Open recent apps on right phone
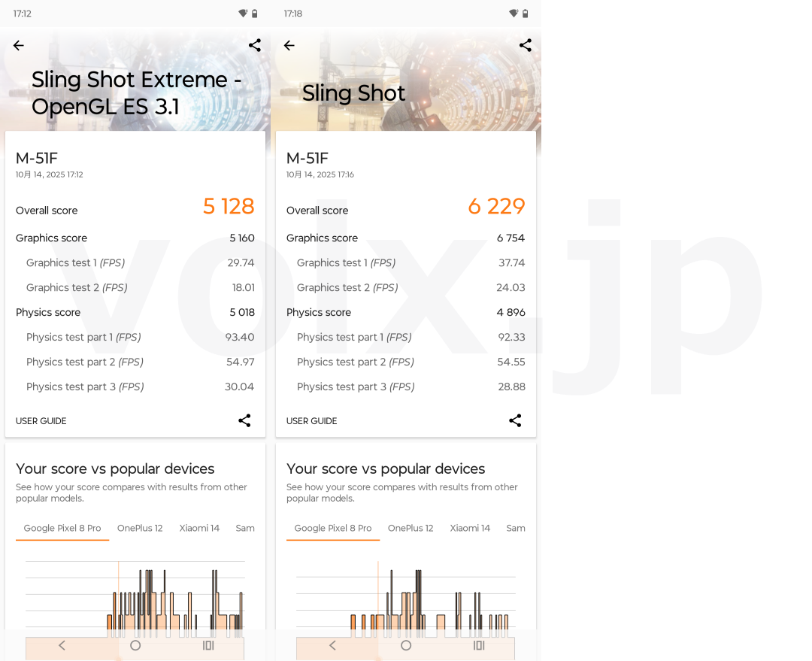This screenshot has width=812, height=661. click(x=479, y=645)
